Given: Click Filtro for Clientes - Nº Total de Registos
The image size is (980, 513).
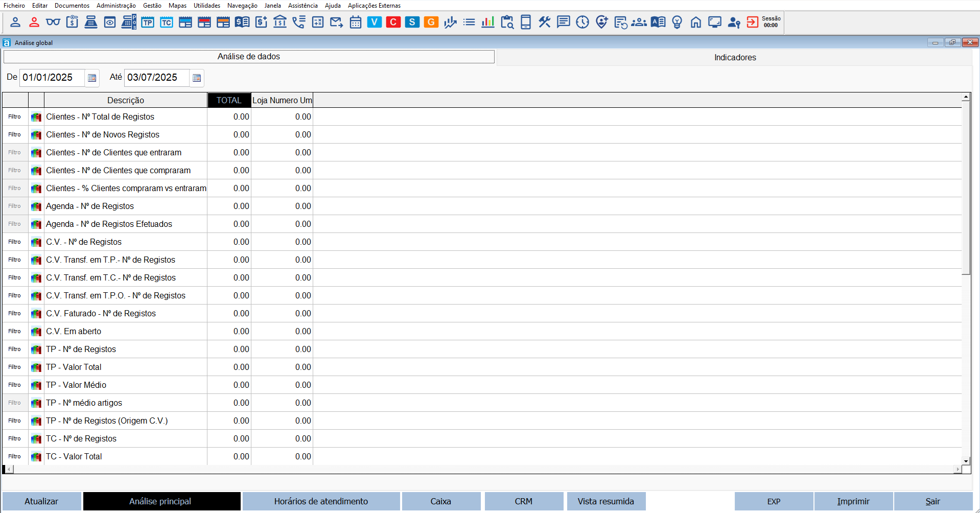Looking at the screenshot, I should pyautogui.click(x=15, y=117).
